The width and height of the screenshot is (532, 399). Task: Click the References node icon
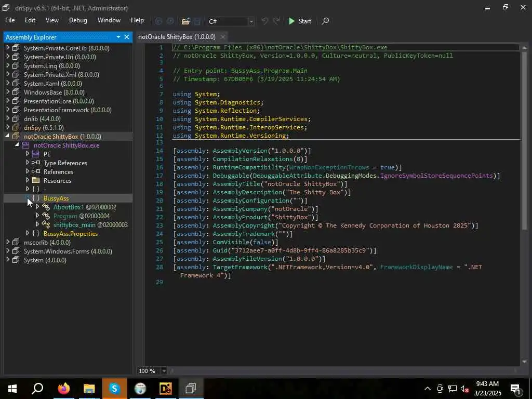tap(36, 171)
